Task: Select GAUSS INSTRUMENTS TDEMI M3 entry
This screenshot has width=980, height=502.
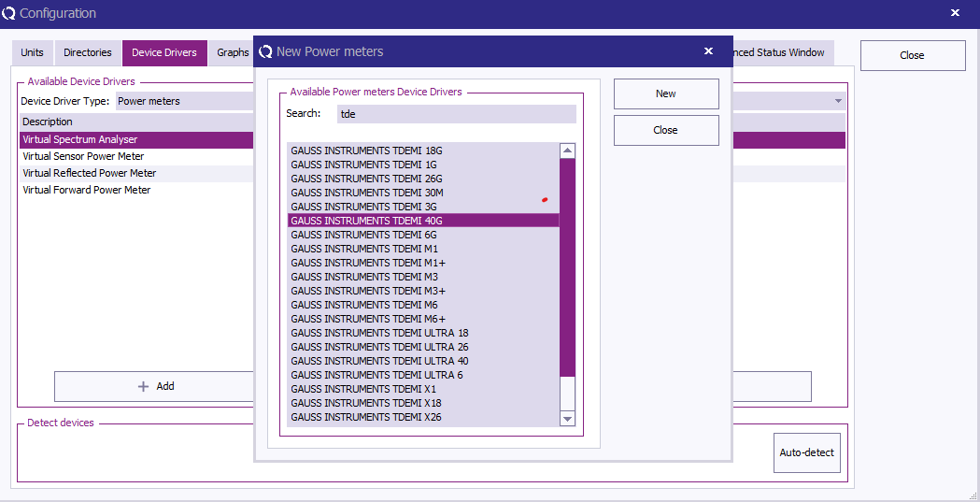Action: click(x=423, y=277)
